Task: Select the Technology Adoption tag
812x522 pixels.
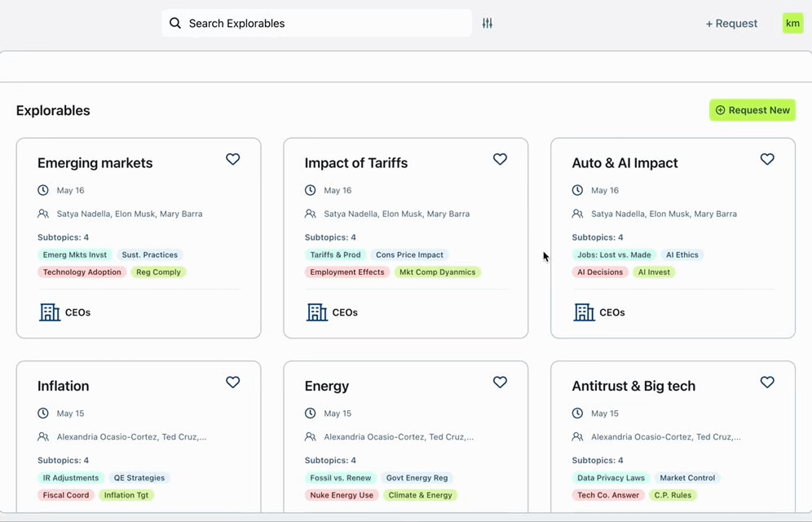Action: (x=82, y=272)
